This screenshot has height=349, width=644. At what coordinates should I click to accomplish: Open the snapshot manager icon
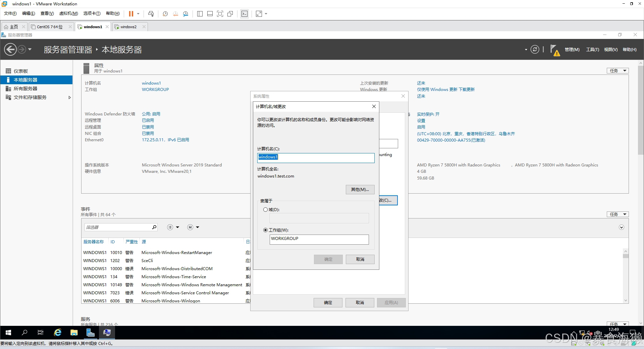pos(186,14)
